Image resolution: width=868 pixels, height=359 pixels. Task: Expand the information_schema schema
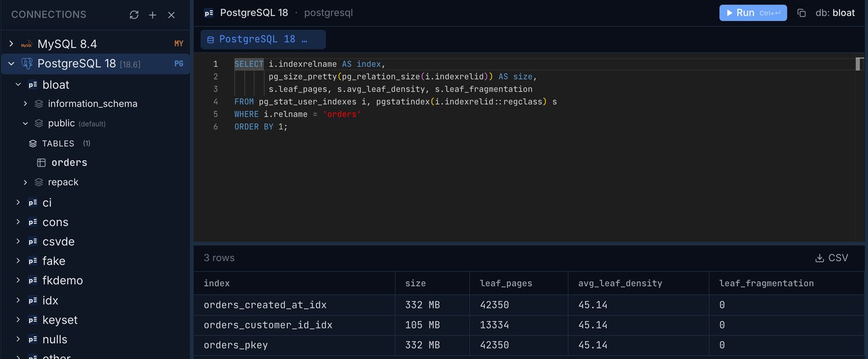[x=25, y=103]
